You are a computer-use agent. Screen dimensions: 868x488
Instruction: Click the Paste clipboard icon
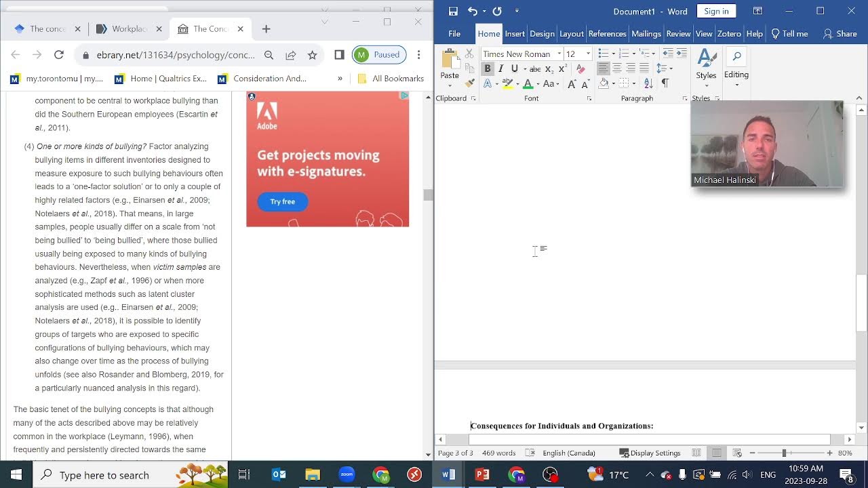click(450, 60)
